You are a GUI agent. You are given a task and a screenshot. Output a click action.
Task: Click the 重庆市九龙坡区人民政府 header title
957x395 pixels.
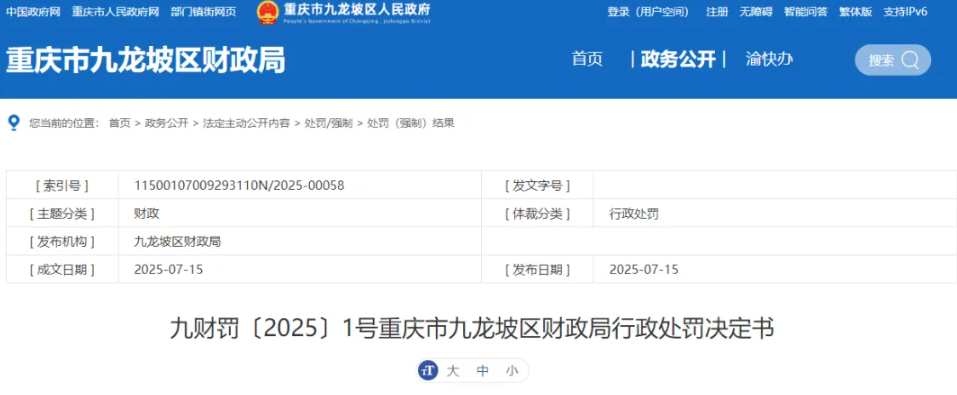pos(357,10)
